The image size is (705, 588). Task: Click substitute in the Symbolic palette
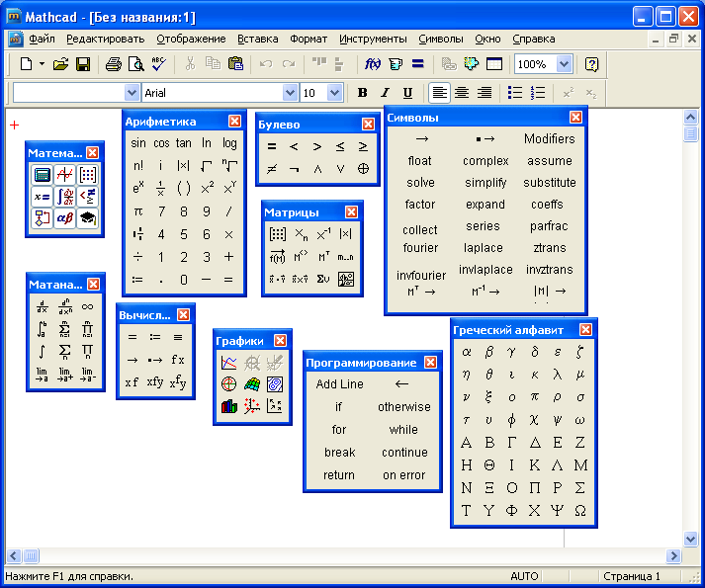(550, 183)
